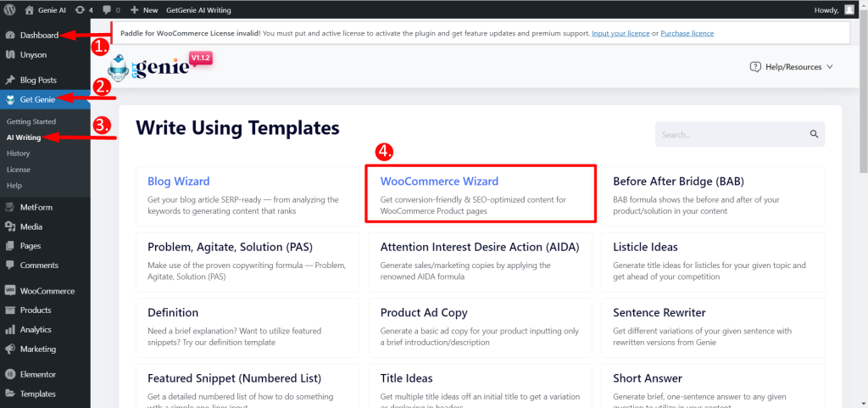This screenshot has width=868, height=408.
Task: Click the search magnifier icon in templates search
Action: (x=814, y=134)
